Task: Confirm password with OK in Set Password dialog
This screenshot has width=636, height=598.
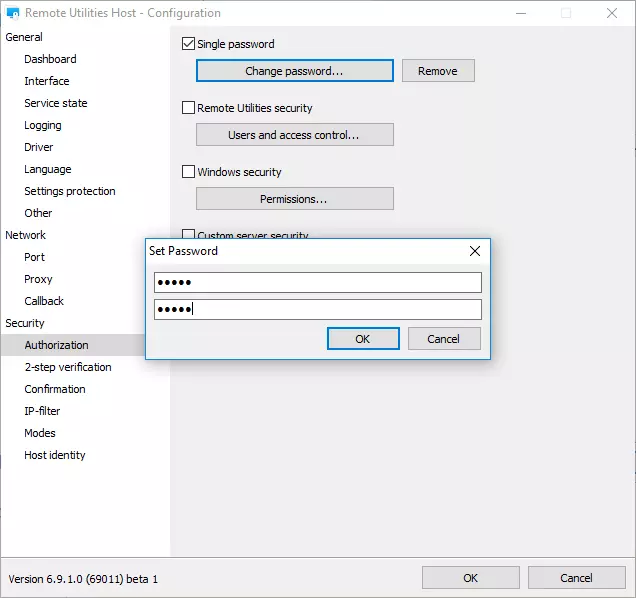Action: pyautogui.click(x=362, y=339)
